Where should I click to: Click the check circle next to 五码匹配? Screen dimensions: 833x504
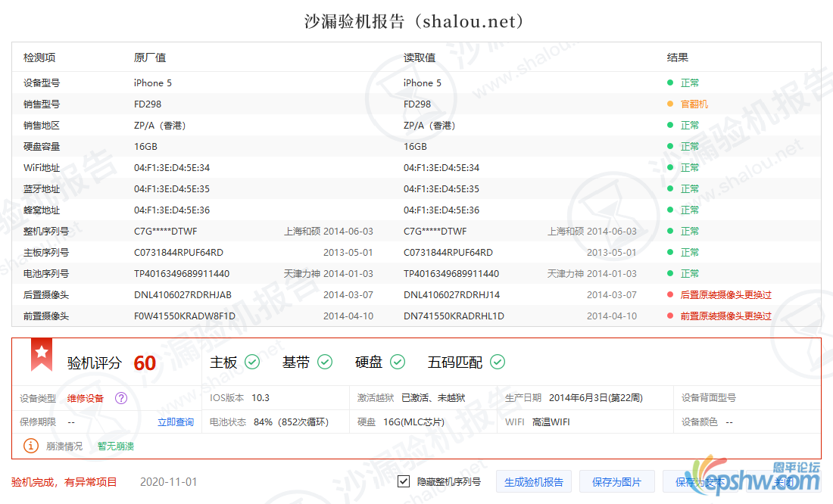click(x=498, y=362)
